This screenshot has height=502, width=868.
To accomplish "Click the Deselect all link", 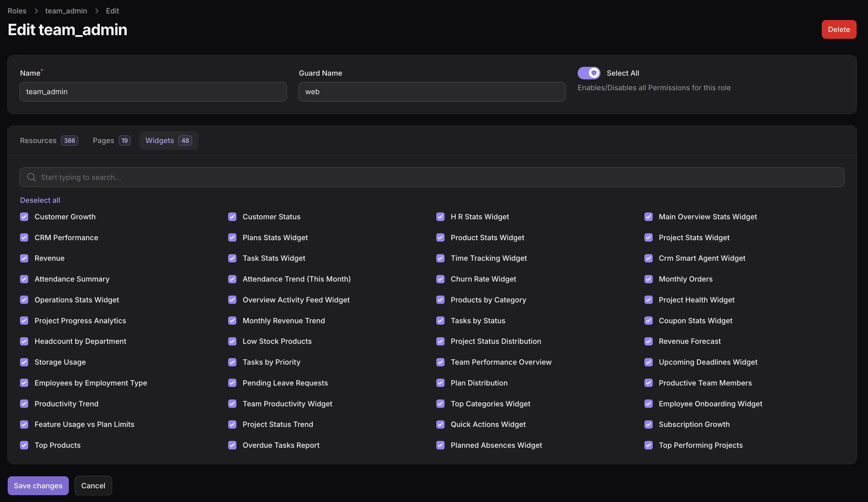I will click(40, 200).
